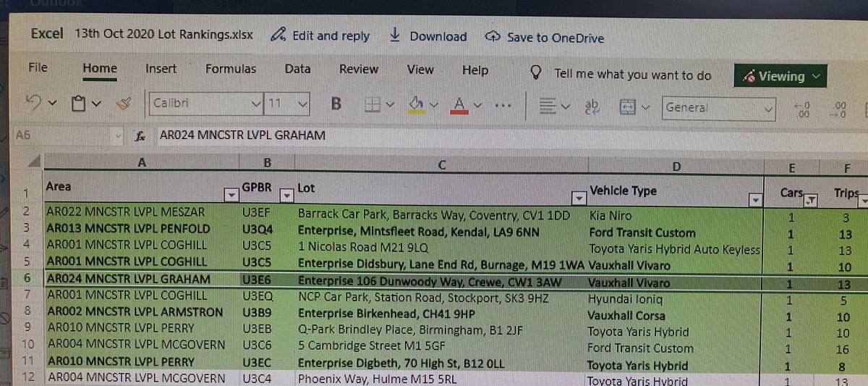
Task: Open the Undo history dropdown arrow
Action: pyautogui.click(x=53, y=104)
